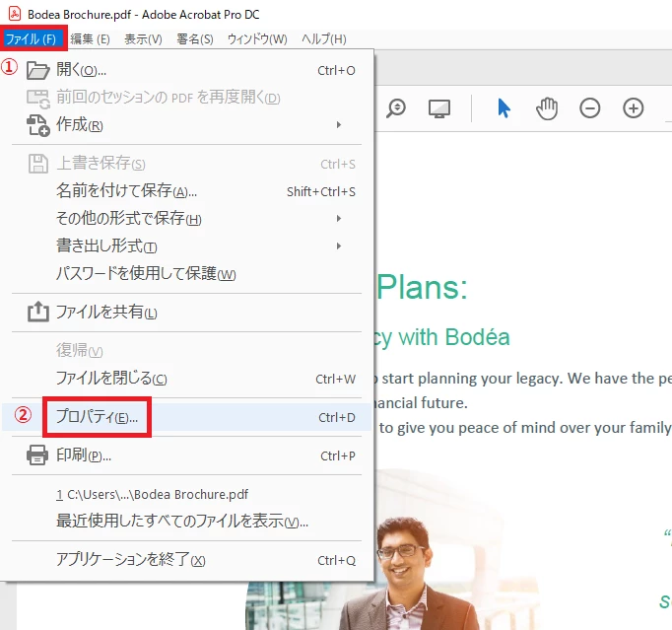This screenshot has height=630, width=672.
Task: Select その他の形式で保存(H)
Action: tap(186, 218)
